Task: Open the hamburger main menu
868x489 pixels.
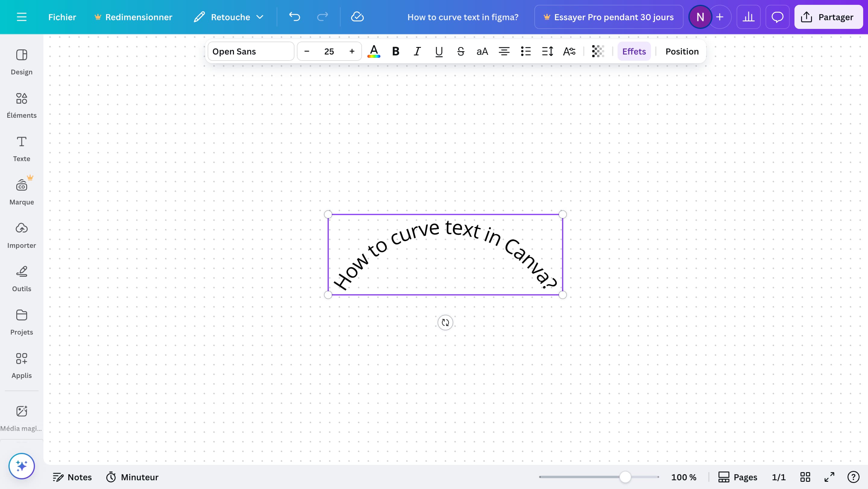Action: click(x=22, y=17)
